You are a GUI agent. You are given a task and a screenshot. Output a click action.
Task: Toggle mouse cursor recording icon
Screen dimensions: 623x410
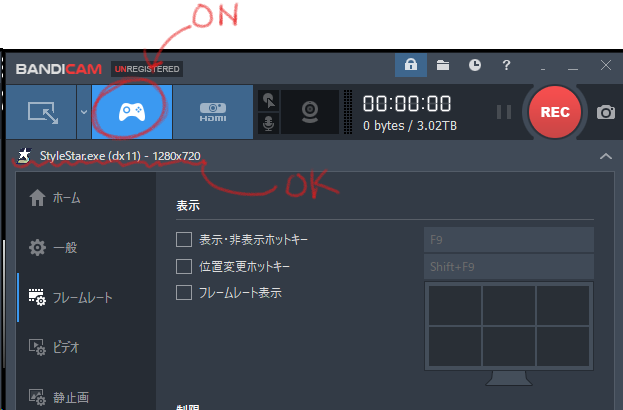(269, 101)
